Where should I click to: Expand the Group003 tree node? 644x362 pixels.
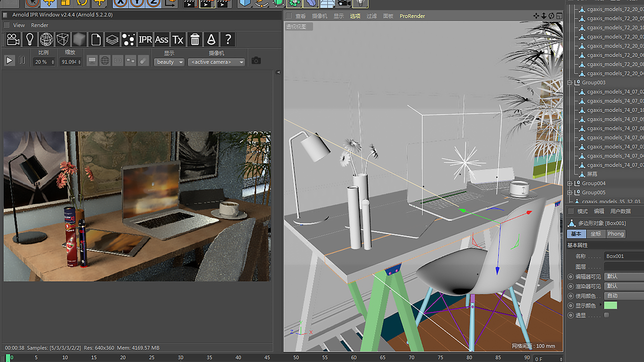point(570,82)
